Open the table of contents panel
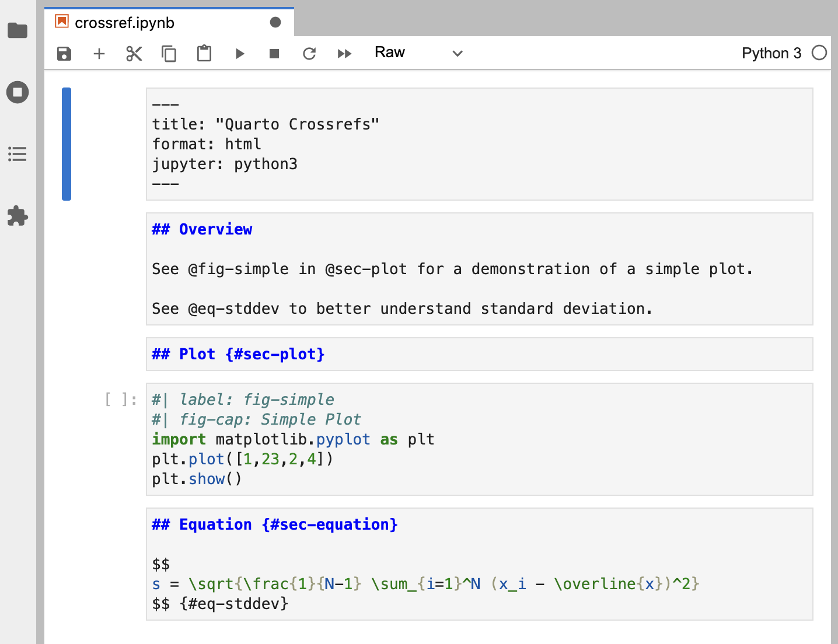The height and width of the screenshot is (644, 838). coord(18,154)
